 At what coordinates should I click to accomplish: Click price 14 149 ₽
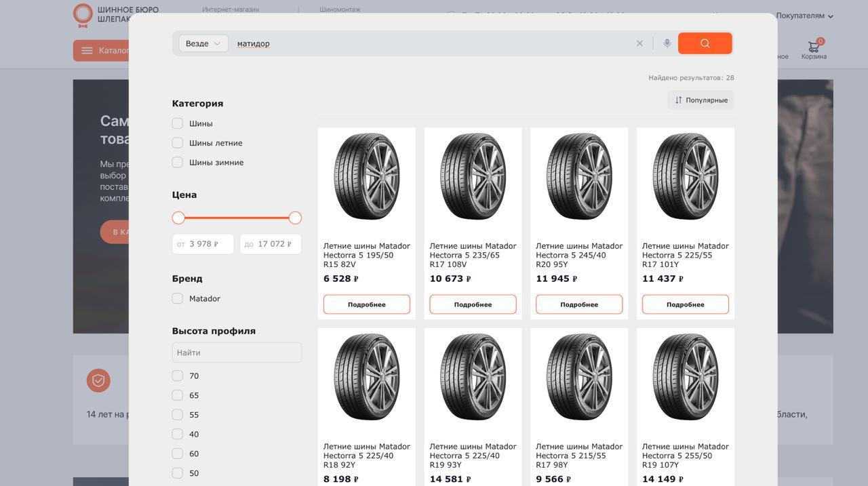click(663, 479)
